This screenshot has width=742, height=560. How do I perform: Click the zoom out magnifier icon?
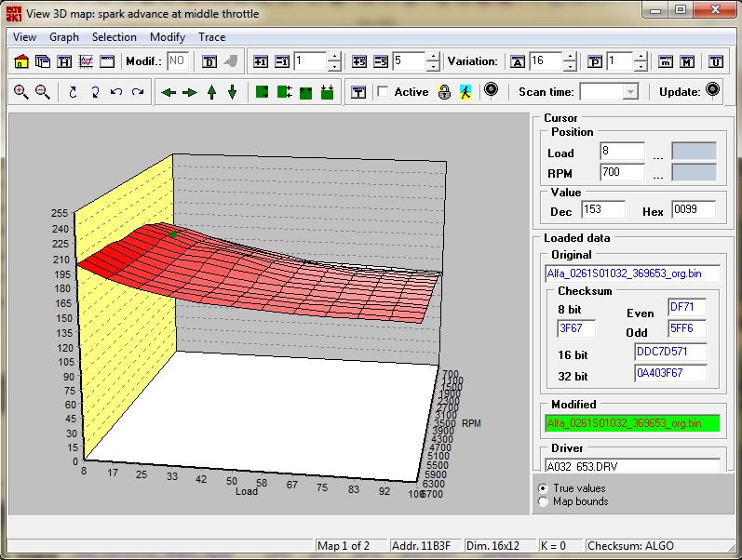pyautogui.click(x=42, y=91)
